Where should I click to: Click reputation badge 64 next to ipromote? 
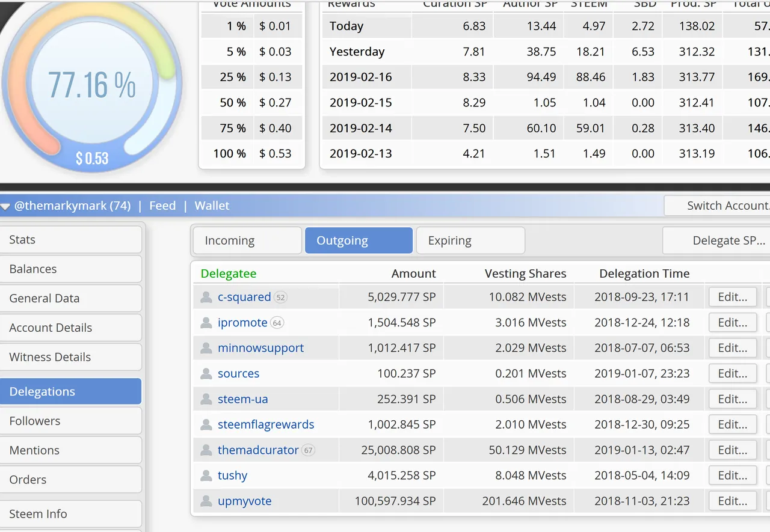tap(277, 323)
